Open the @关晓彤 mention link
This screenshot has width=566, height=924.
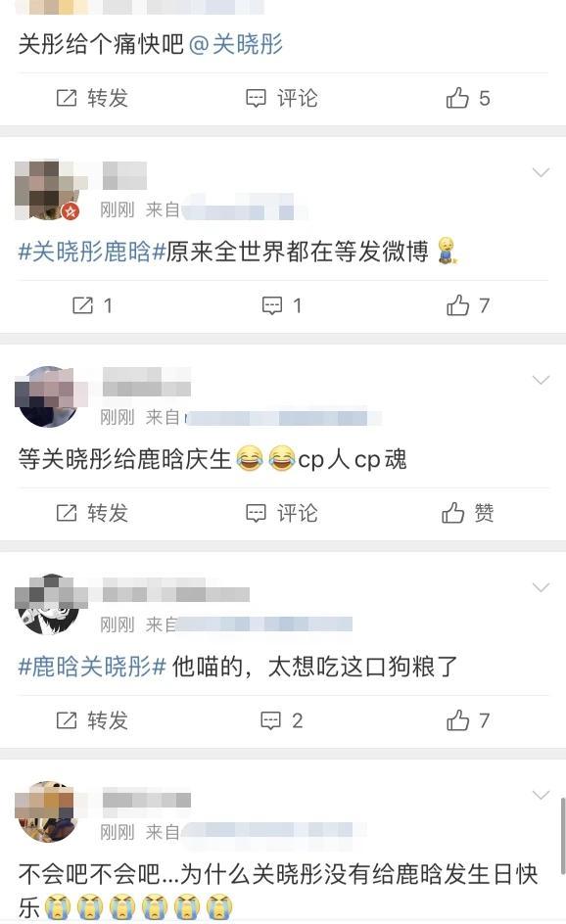(x=236, y=44)
